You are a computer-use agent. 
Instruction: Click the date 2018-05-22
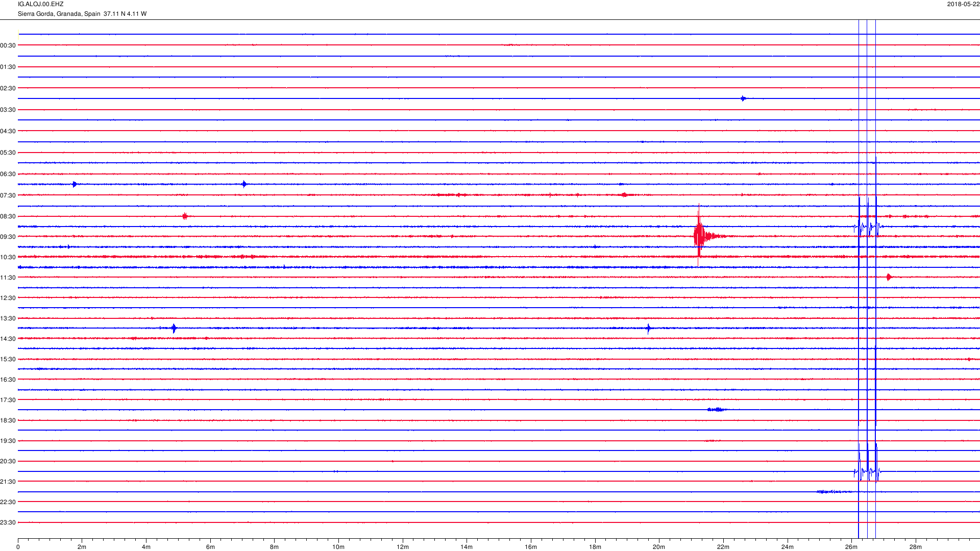[x=963, y=4]
